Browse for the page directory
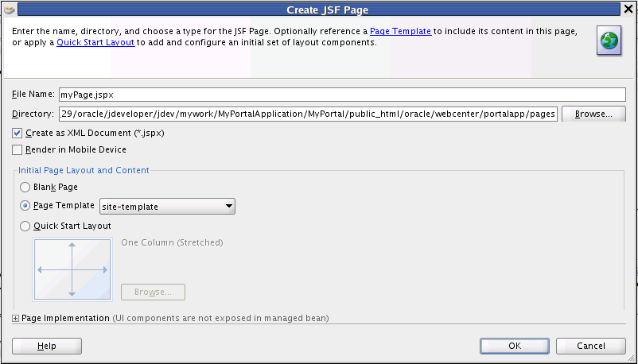This screenshot has width=638, height=364. [593, 114]
